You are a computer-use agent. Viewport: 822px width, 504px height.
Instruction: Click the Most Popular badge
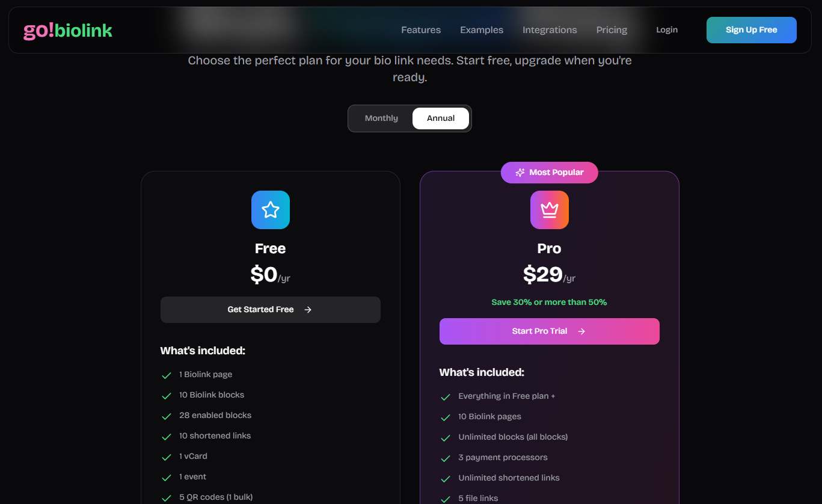pyautogui.click(x=550, y=173)
